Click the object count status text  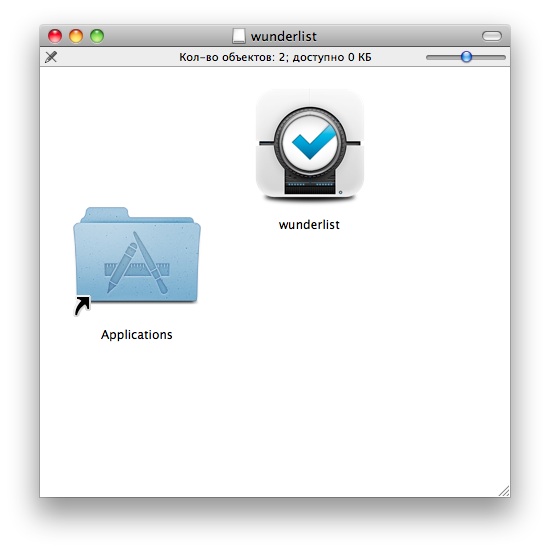275,57
